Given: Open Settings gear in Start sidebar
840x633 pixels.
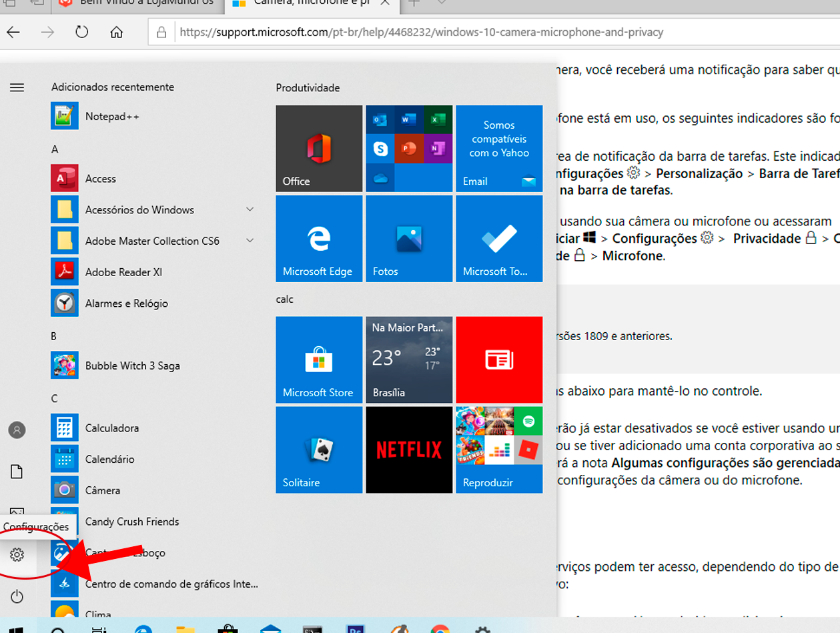Looking at the screenshot, I should [x=17, y=554].
